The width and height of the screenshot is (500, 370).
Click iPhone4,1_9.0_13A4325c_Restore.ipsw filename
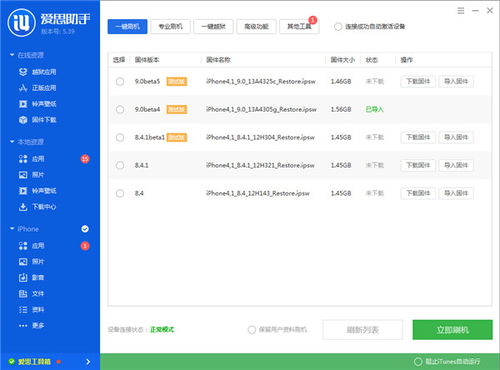(x=261, y=81)
